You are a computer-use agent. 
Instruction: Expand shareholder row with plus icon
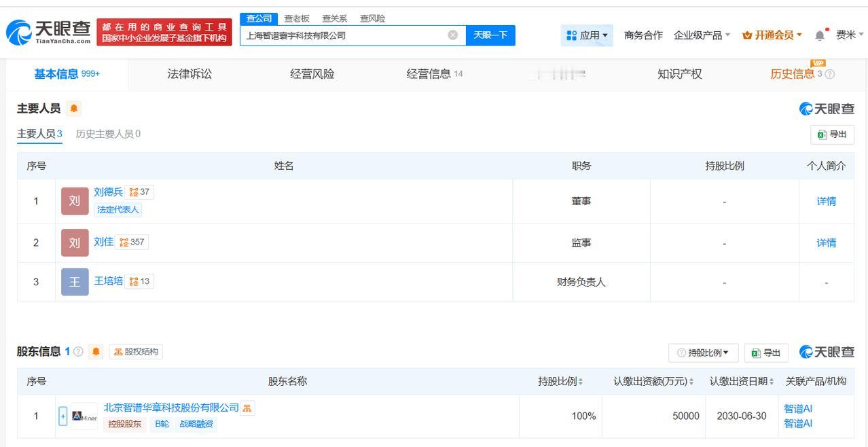pyautogui.click(x=62, y=416)
